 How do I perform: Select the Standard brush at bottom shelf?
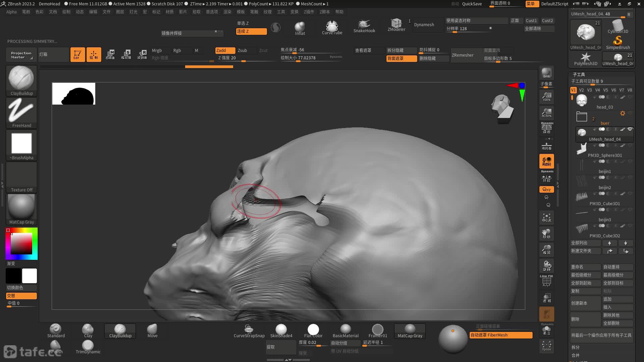coord(56,331)
